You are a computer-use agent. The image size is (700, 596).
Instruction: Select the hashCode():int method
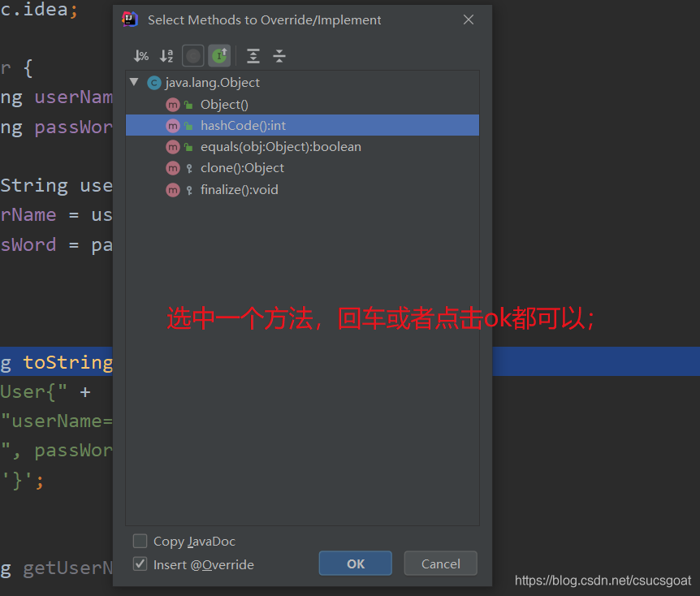[302, 125]
